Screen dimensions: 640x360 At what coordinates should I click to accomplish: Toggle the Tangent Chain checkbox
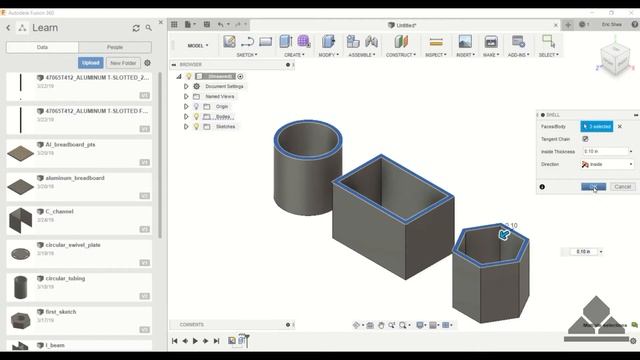click(585, 139)
